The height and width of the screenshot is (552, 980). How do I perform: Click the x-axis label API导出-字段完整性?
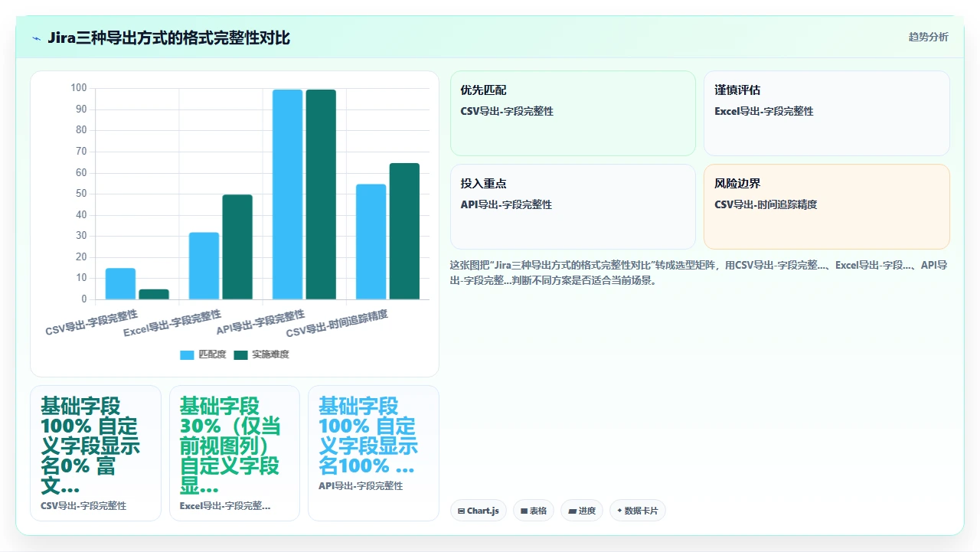pos(260,322)
